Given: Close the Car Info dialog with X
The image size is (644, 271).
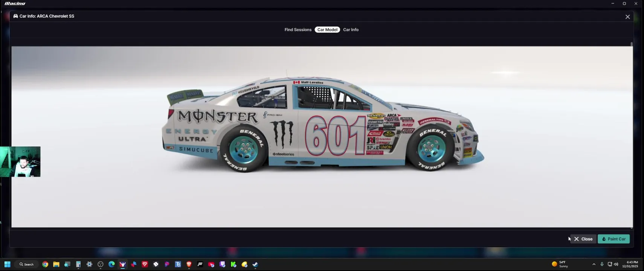Looking at the screenshot, I should 627,17.
